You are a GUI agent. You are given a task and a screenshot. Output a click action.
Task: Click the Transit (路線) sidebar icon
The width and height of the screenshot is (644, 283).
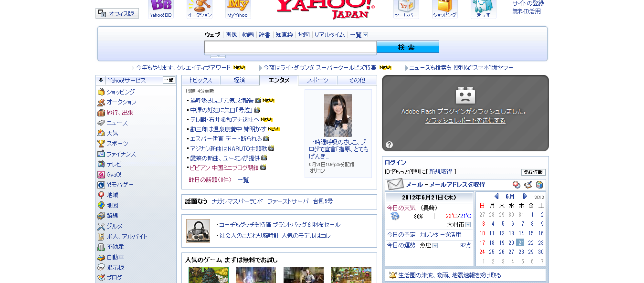tap(101, 216)
